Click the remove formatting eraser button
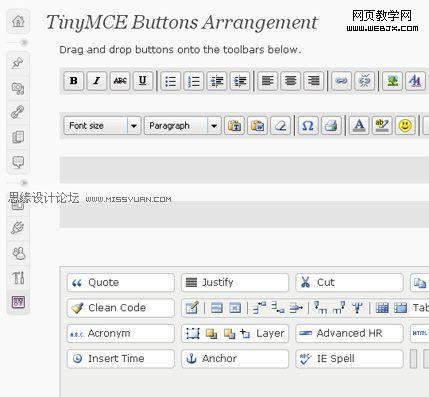The width and height of the screenshot is (429, 397). click(281, 126)
